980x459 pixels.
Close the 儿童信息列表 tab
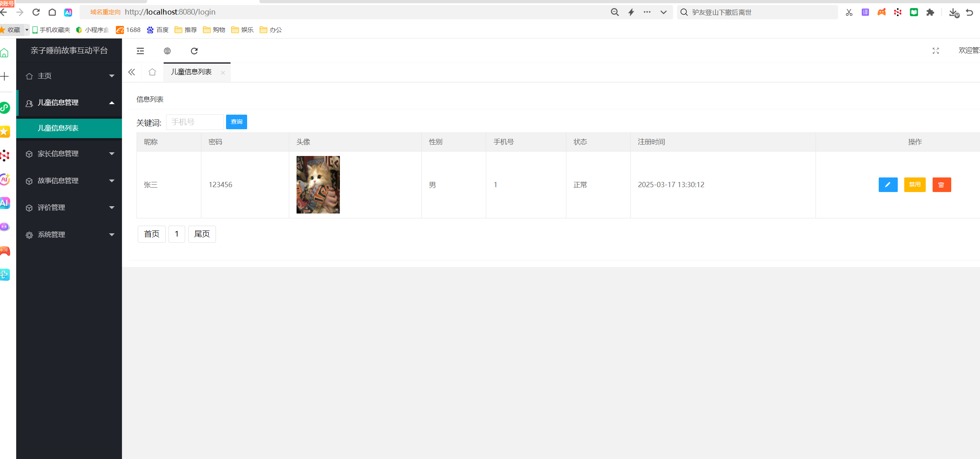(x=223, y=73)
